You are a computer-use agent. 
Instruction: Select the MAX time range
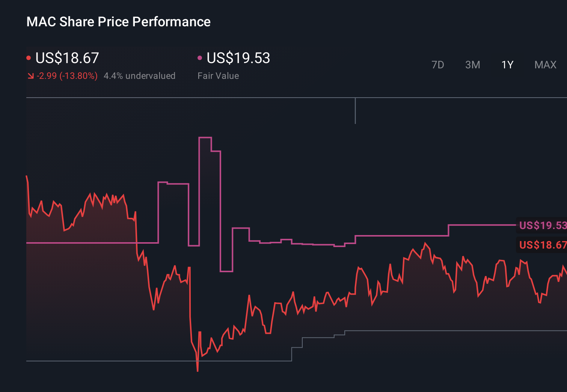[x=545, y=65]
